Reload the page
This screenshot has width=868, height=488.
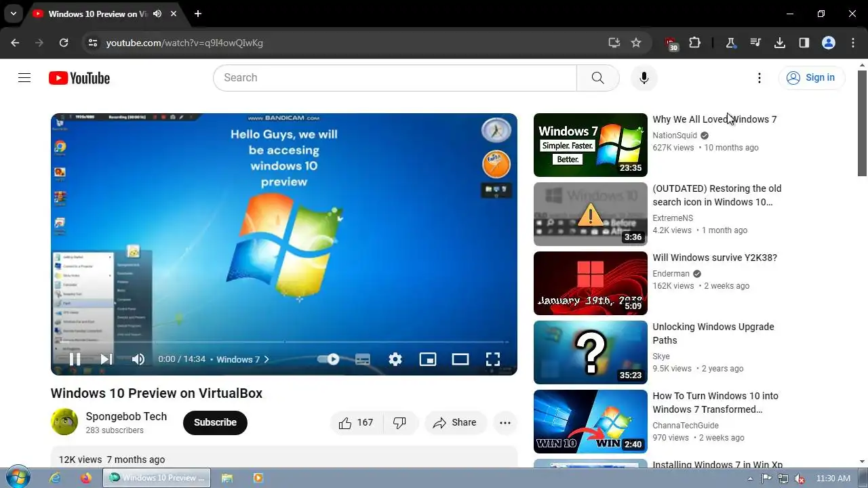[64, 43]
